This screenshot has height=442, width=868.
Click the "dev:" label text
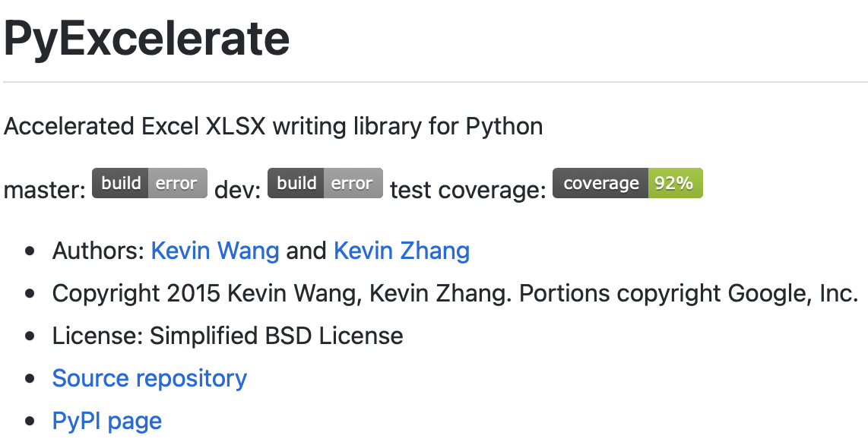pyautogui.click(x=237, y=191)
